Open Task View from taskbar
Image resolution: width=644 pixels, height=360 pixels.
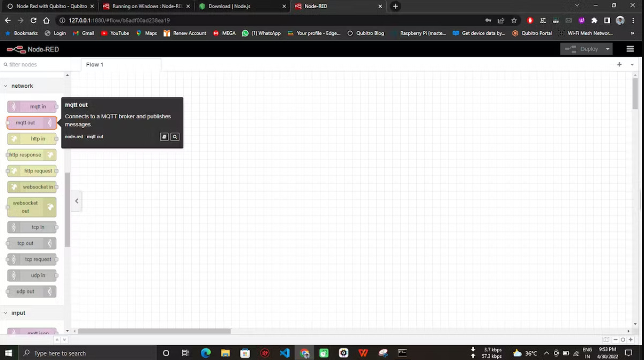[185, 353]
